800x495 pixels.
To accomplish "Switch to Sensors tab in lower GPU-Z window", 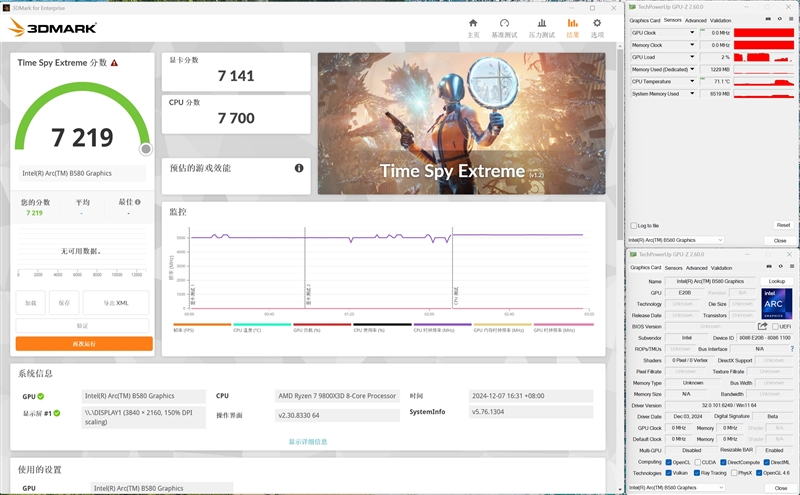I will pos(673,268).
